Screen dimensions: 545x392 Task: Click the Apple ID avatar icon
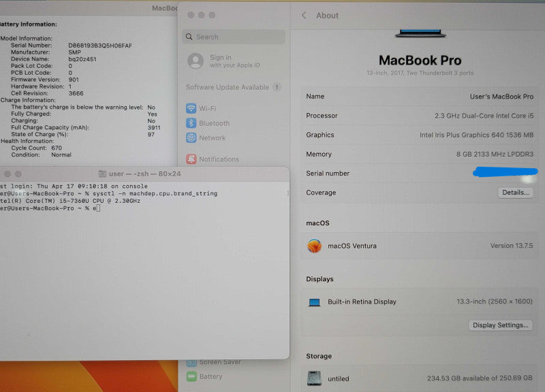click(x=196, y=61)
